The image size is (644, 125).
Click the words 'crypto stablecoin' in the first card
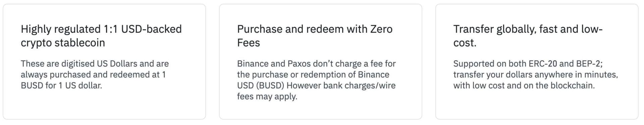point(63,43)
